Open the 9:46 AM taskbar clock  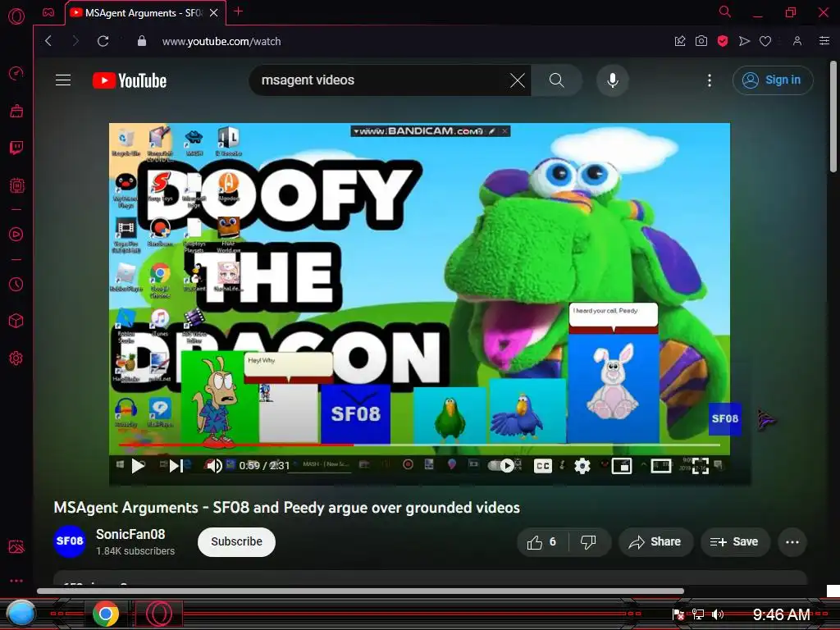pos(781,614)
